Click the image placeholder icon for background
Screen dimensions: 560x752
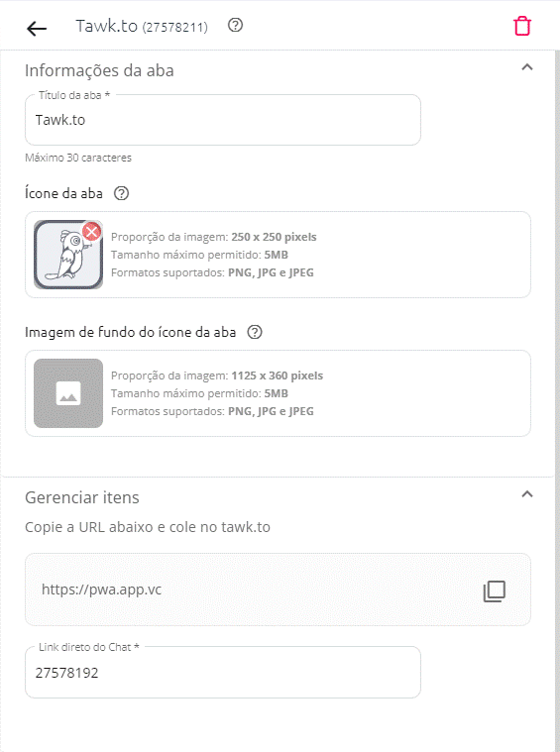[x=68, y=393]
